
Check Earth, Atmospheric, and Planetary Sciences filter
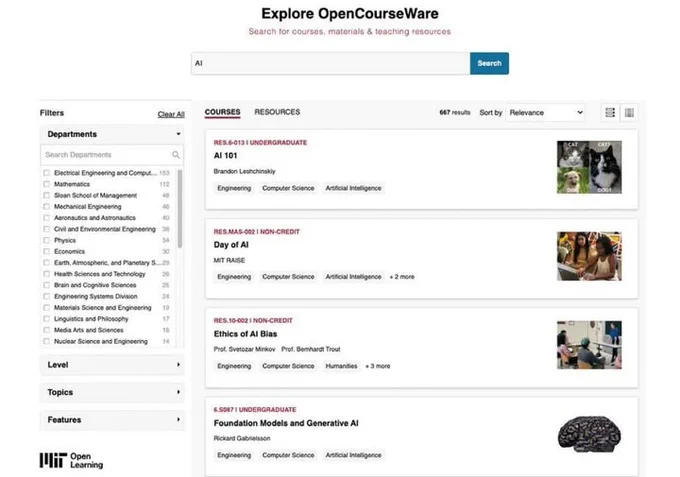click(46, 263)
